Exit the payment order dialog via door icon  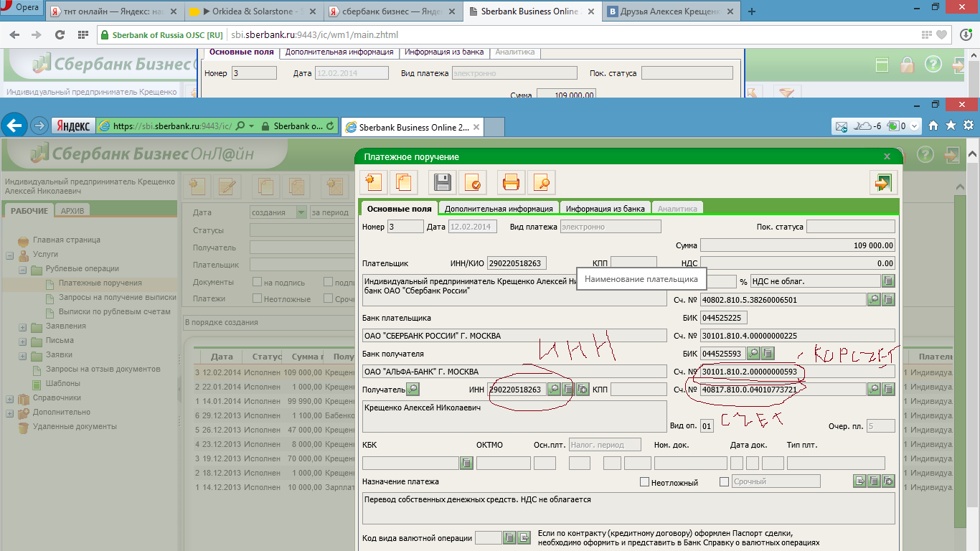click(x=882, y=182)
